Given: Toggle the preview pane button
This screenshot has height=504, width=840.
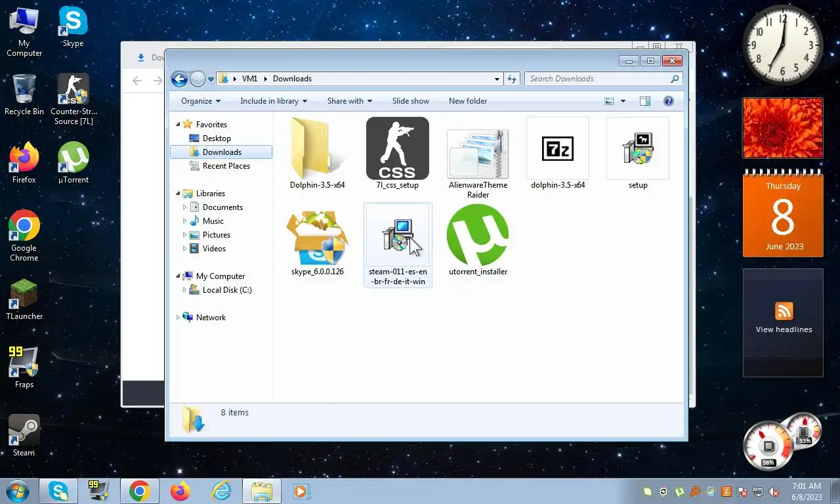Looking at the screenshot, I should tap(645, 101).
